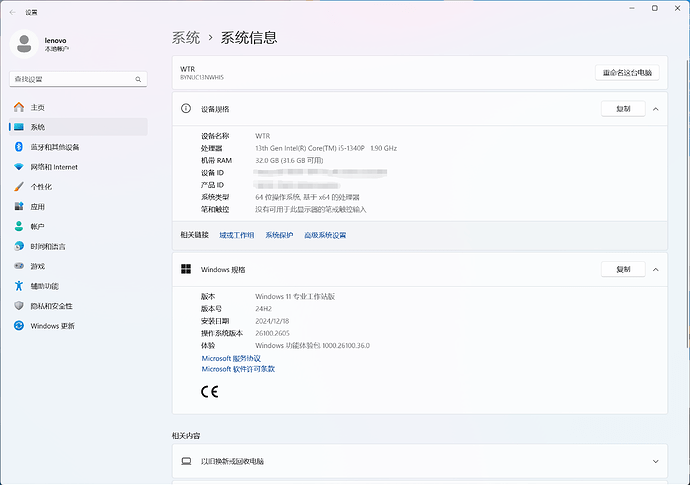Open 辅助功能 accessibility icon
Screen dimensions: 690x485
tap(18, 286)
